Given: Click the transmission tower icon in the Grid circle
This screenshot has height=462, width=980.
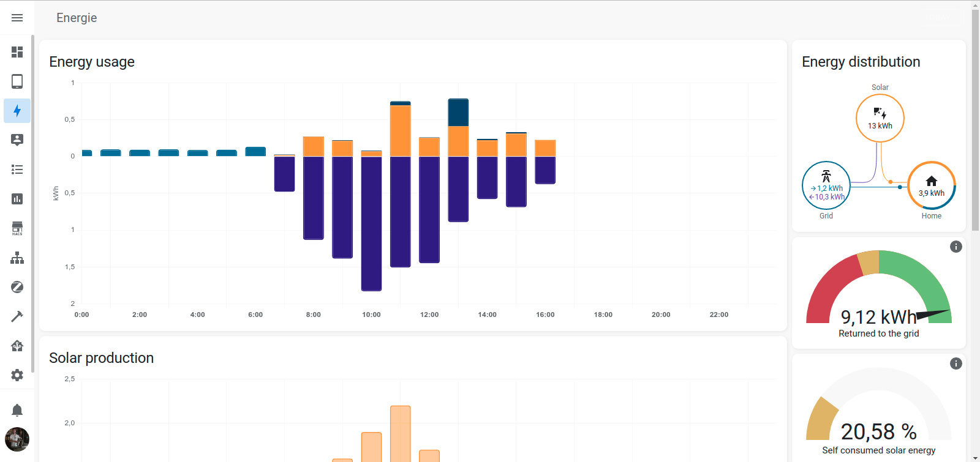Looking at the screenshot, I should point(826,176).
